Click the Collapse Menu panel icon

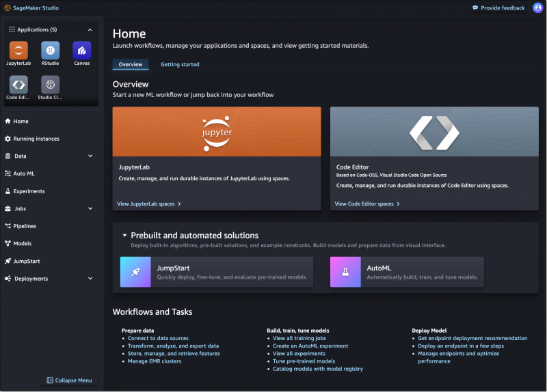[50, 380]
